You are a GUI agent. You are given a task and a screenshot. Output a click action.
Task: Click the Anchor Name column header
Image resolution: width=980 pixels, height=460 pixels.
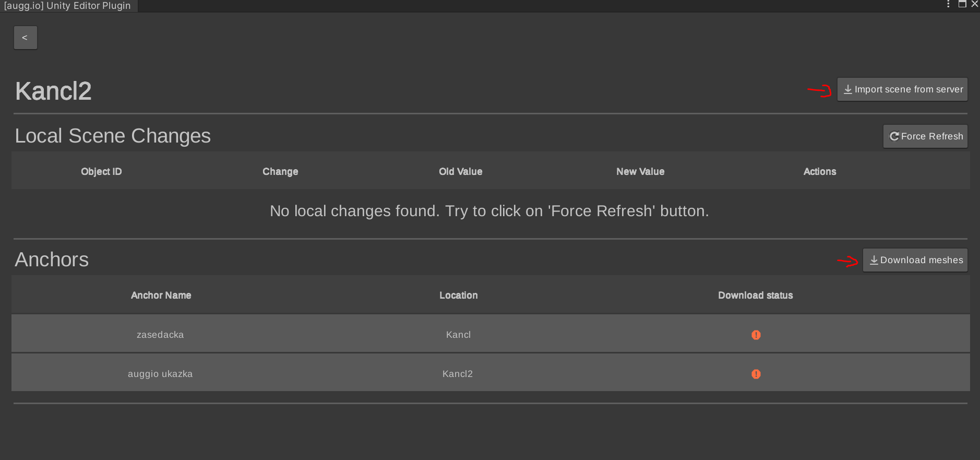coord(161,295)
